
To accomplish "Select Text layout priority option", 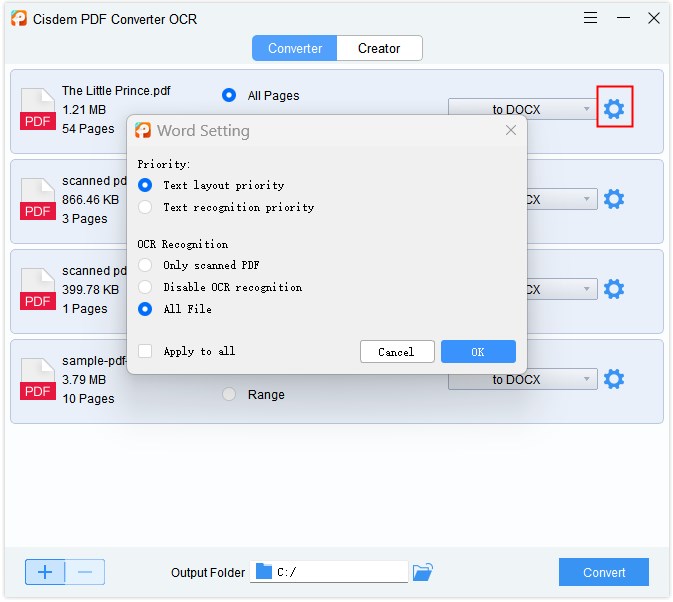I will (x=145, y=185).
